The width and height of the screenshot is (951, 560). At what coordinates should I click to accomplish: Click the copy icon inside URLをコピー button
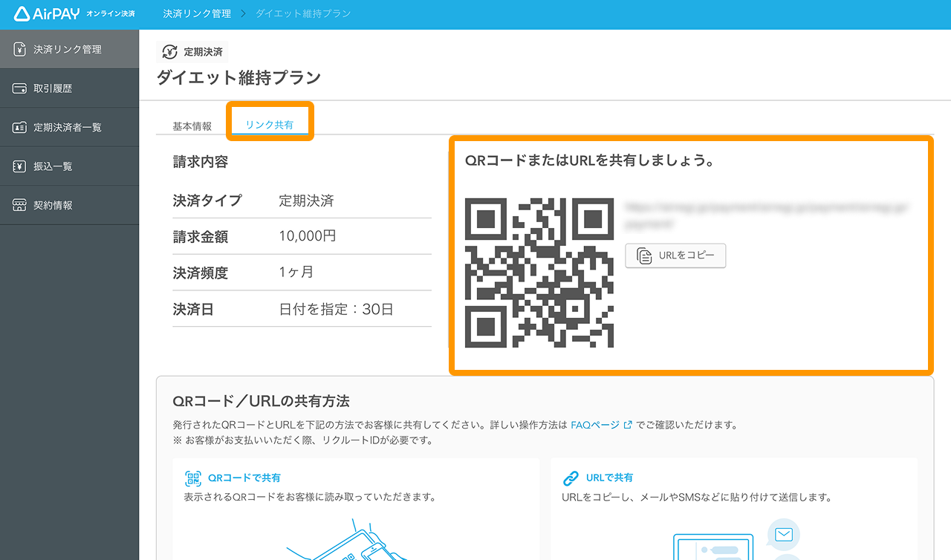644,255
